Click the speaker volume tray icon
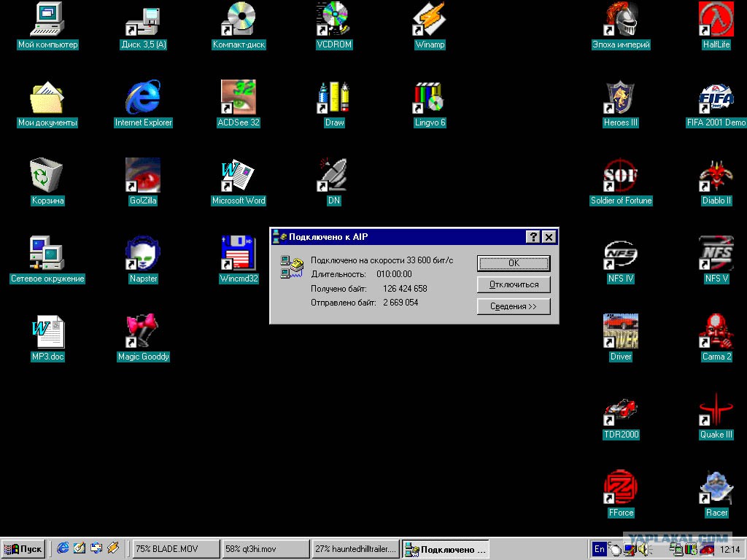 click(x=645, y=549)
